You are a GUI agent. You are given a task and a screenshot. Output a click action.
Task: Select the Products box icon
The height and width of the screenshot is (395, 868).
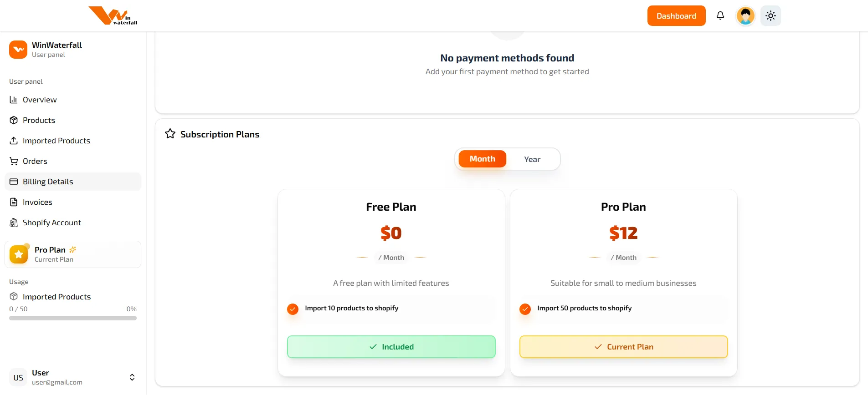(14, 120)
